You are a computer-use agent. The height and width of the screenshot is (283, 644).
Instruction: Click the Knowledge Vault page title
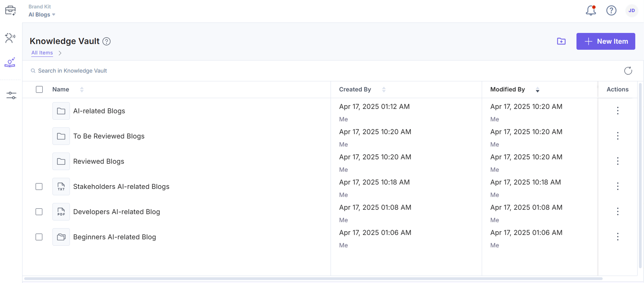coord(65,41)
